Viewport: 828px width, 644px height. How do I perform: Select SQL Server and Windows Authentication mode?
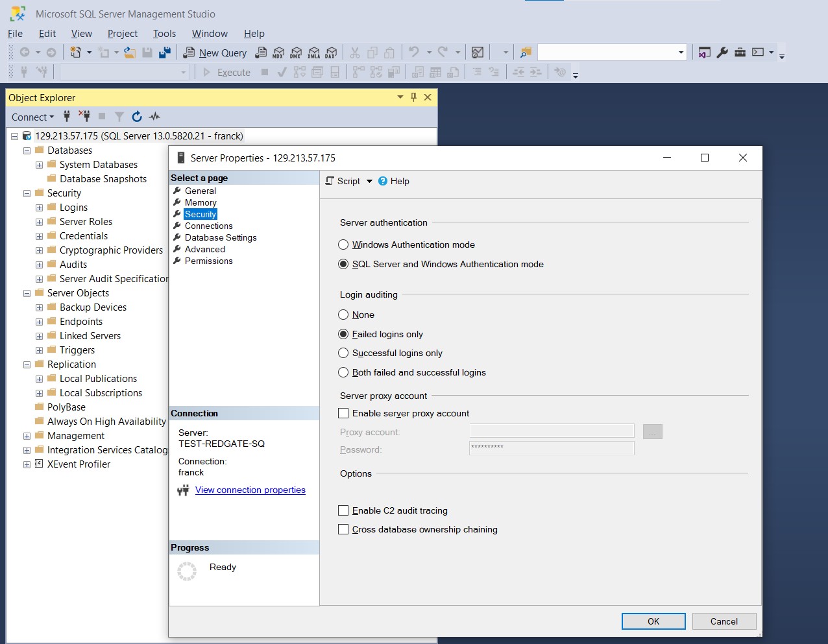343,264
